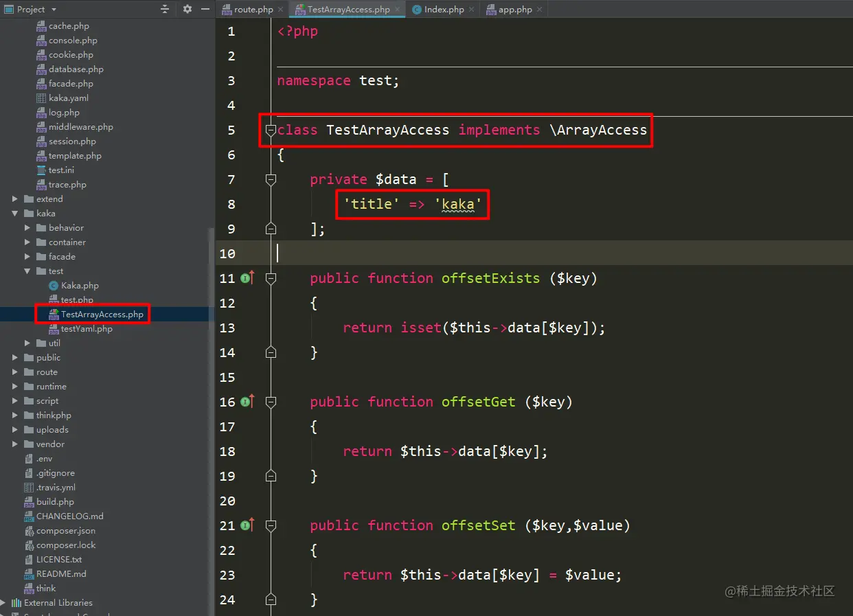Select middleware.php in the project tree

tap(81, 126)
